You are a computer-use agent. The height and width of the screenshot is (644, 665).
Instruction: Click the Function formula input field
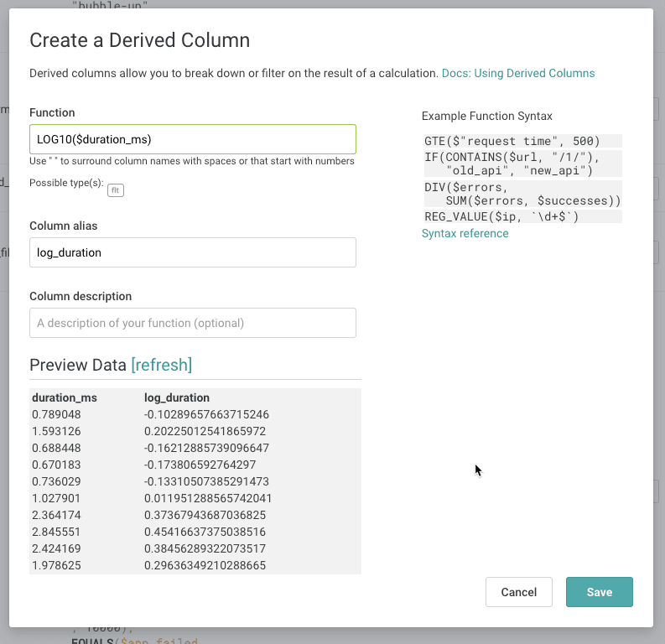tap(192, 139)
